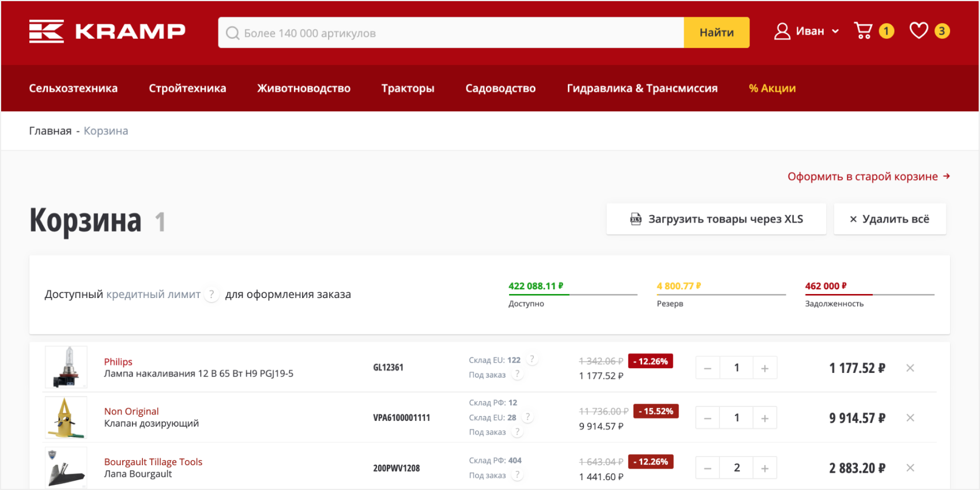Open the user profile icon

click(782, 31)
